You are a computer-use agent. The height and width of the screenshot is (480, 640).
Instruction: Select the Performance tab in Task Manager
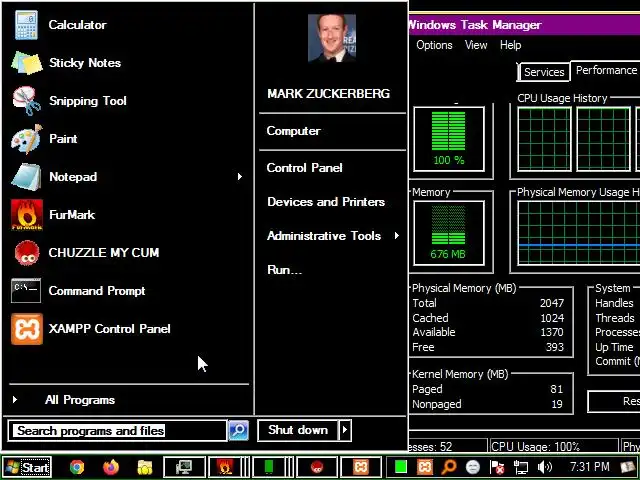click(607, 70)
